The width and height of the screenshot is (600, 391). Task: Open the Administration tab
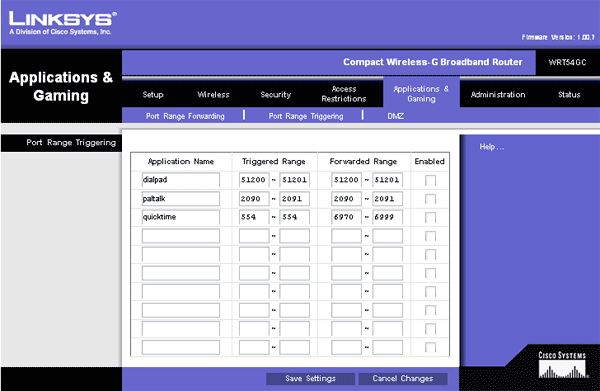point(498,94)
